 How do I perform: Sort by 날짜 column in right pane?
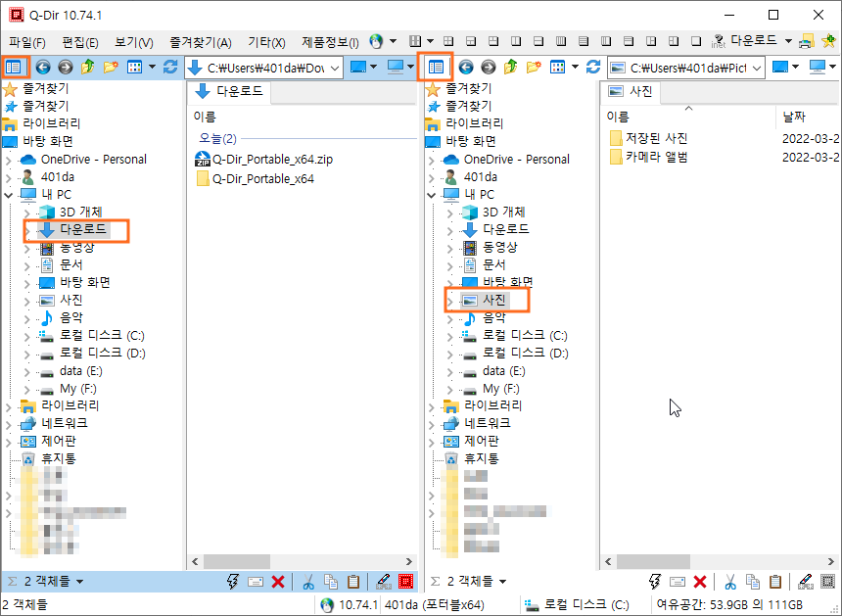click(808, 117)
